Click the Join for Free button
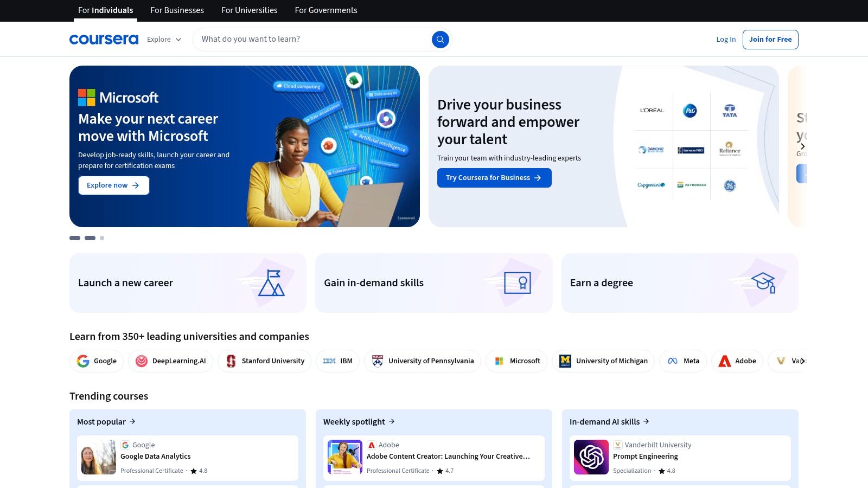The image size is (868, 488). pyautogui.click(x=770, y=40)
